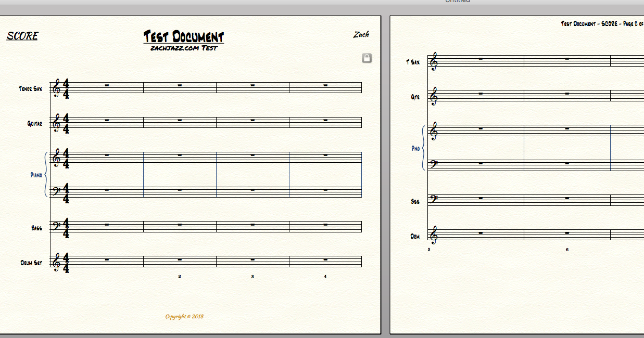Click the Pno abbreviated staff label
644x338 pixels.
[415, 148]
